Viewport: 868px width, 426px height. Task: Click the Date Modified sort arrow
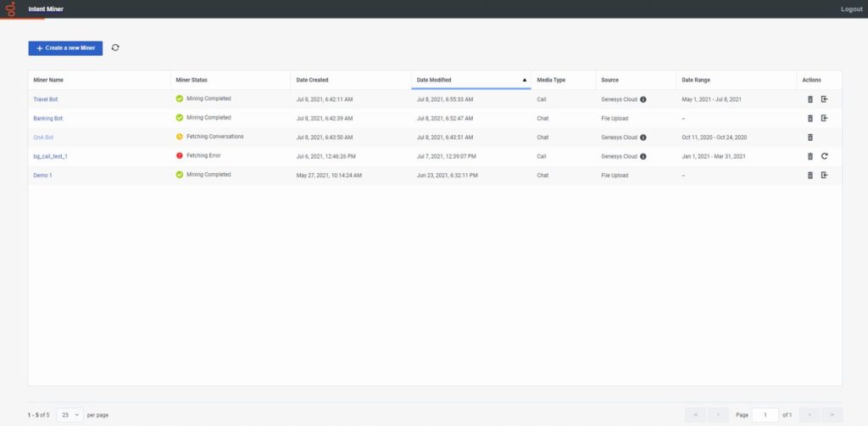(524, 80)
